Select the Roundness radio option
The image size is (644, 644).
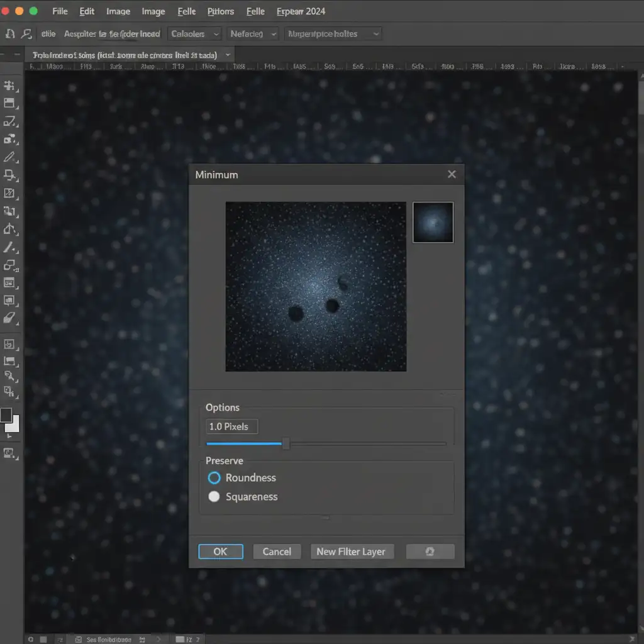(214, 478)
